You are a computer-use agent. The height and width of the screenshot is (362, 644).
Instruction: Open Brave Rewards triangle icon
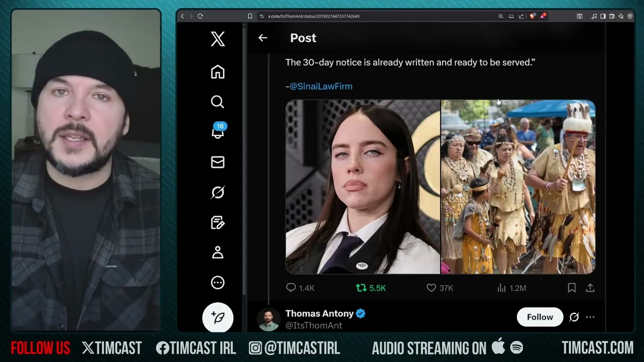(543, 16)
